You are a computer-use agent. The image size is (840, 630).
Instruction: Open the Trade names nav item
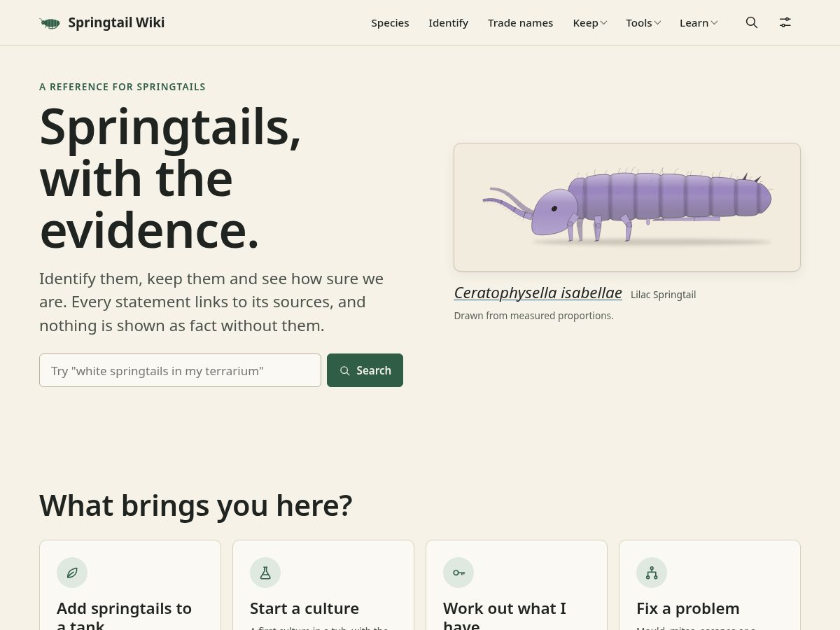coord(520,23)
